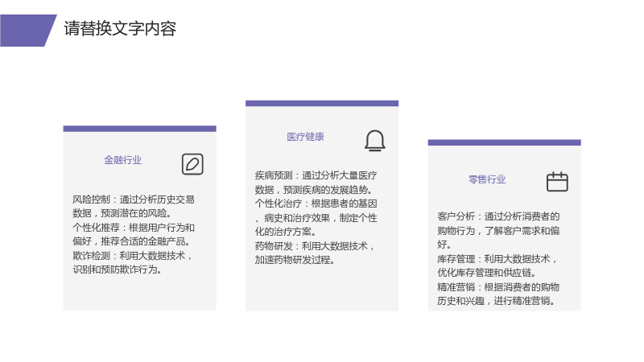Select the 医疗健康 heading text
The width and height of the screenshot is (644, 362).
305,137
